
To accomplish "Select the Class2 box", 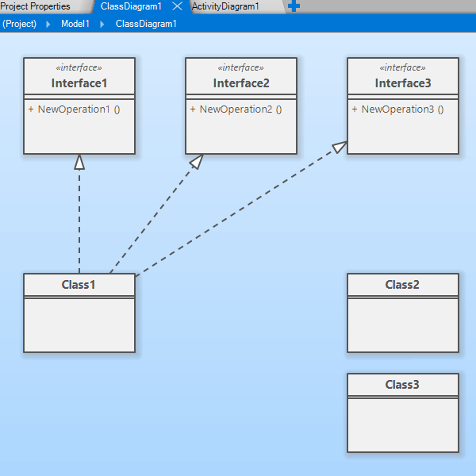I will point(403,313).
